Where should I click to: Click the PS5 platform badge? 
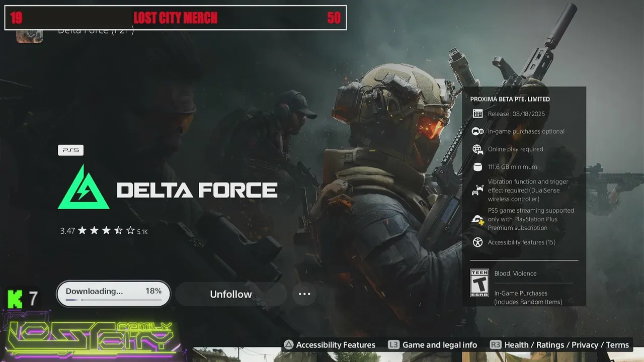70,150
